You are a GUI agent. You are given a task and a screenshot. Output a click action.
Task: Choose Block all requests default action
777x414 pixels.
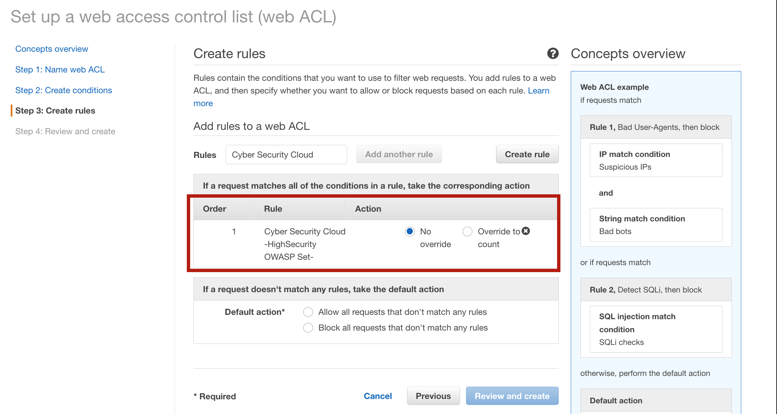[x=308, y=328]
